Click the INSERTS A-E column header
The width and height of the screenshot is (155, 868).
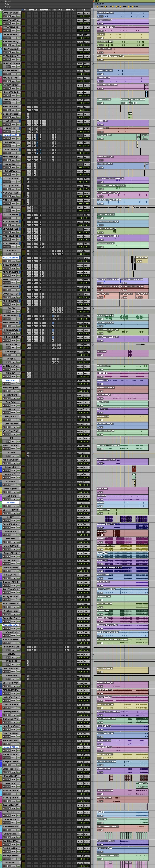(32, 10)
